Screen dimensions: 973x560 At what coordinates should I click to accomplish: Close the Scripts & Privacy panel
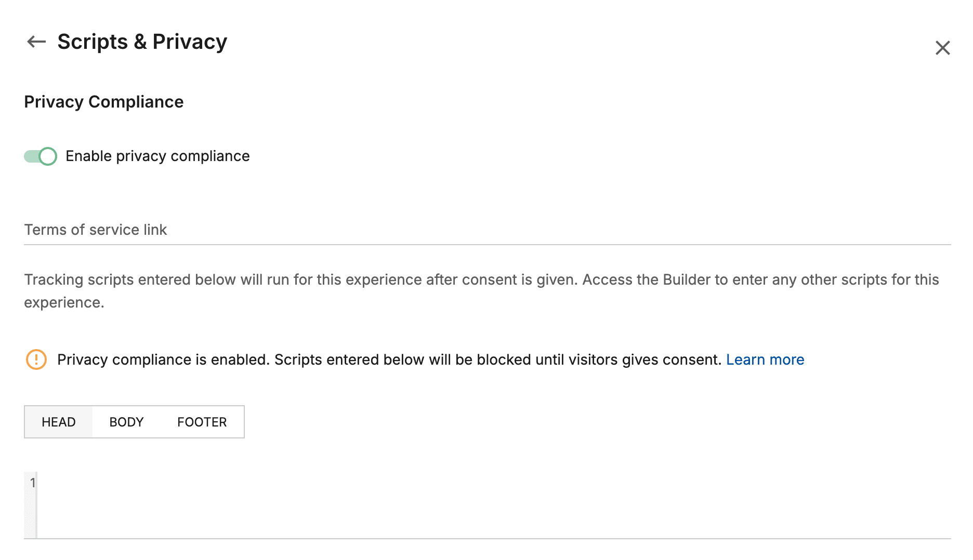(942, 48)
